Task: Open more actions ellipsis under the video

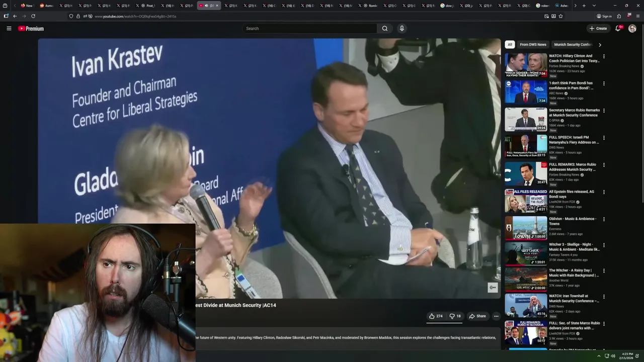Action: [x=496, y=316]
